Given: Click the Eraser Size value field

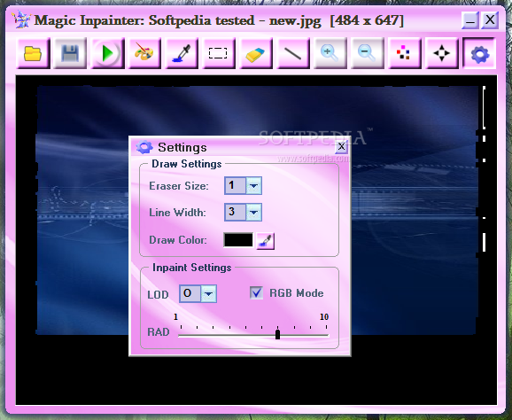Looking at the screenshot, I should (x=235, y=186).
